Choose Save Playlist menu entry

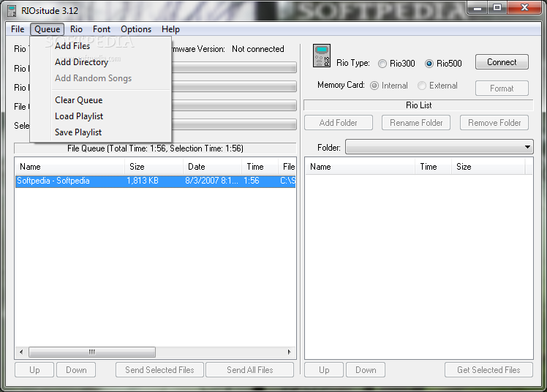point(100,132)
